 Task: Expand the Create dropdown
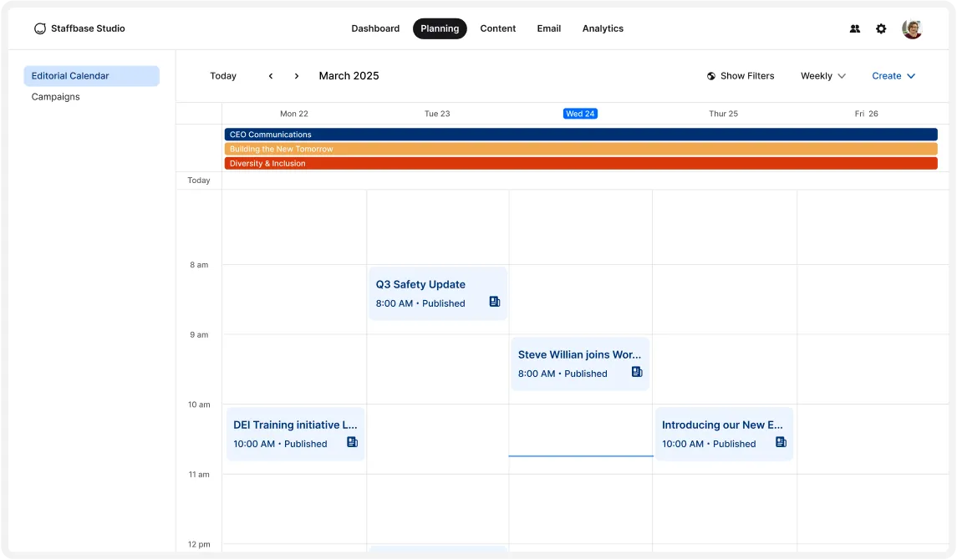pos(893,75)
